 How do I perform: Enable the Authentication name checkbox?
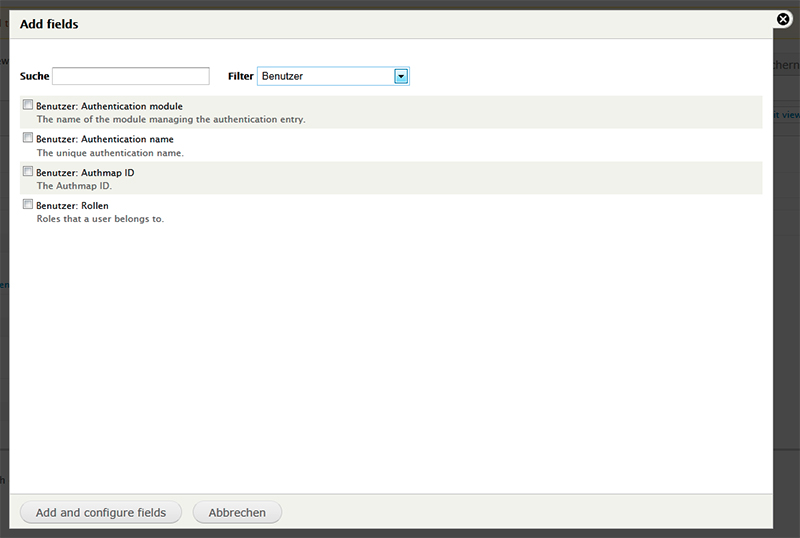28,138
